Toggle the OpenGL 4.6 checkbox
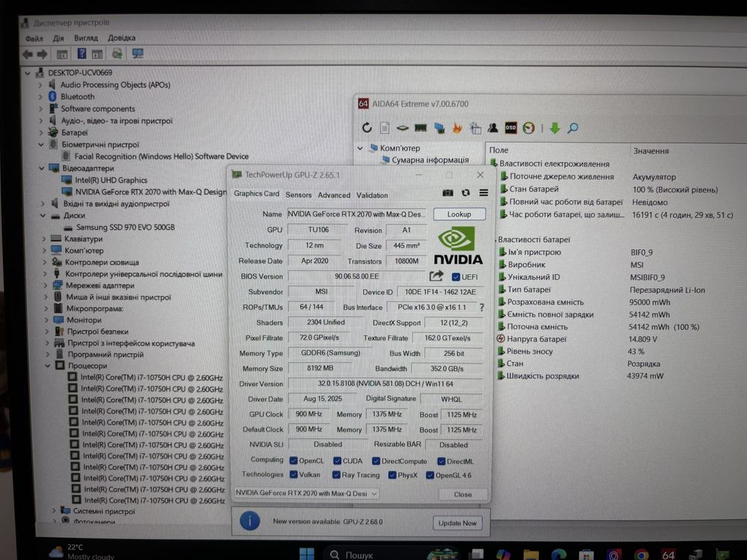The width and height of the screenshot is (747, 560). 430,475
